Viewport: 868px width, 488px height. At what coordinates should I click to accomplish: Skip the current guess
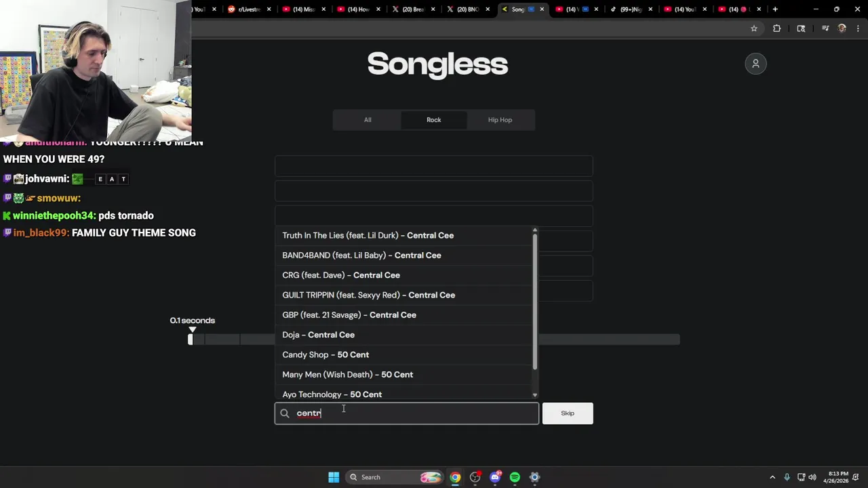pos(568,413)
